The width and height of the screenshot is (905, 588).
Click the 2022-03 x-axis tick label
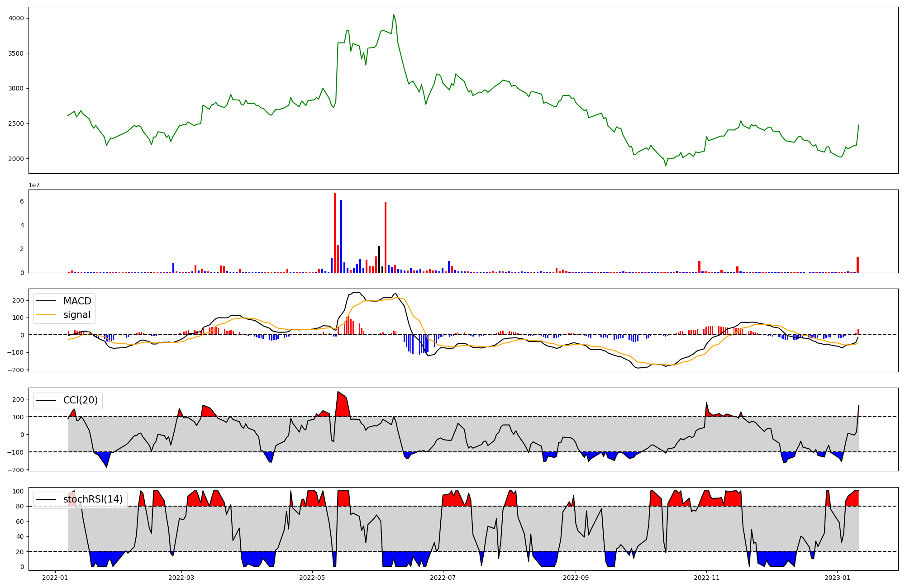(181, 578)
